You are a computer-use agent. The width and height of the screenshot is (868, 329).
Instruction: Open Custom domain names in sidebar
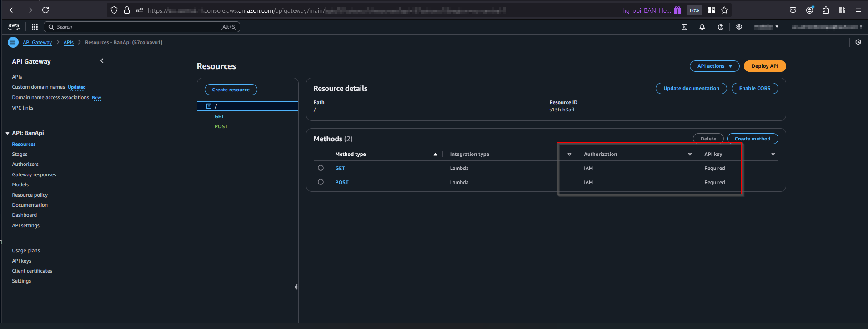point(38,87)
